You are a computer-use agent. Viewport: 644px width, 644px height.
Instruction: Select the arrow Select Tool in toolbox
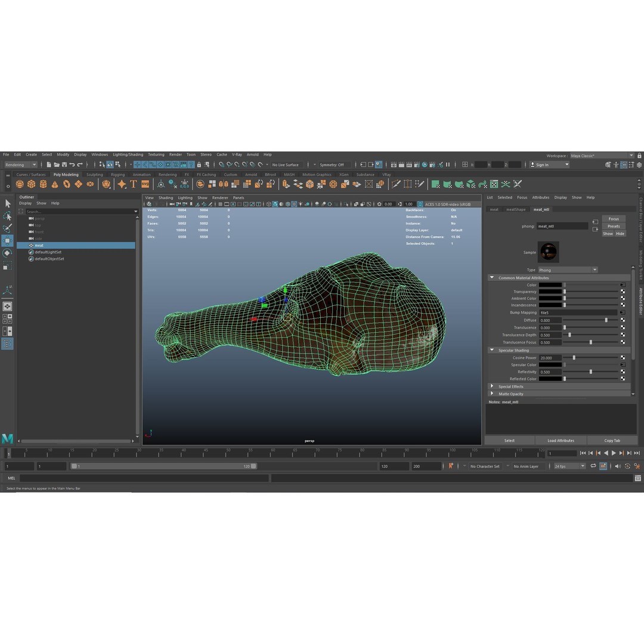(7, 203)
